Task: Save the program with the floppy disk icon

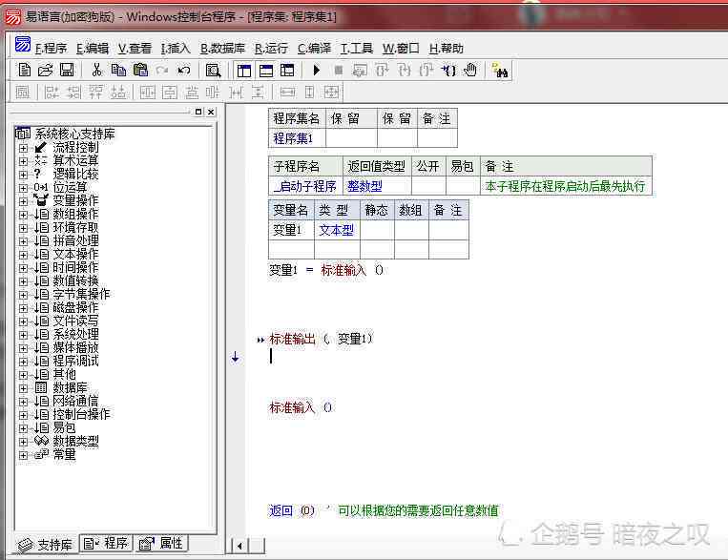Action: [67, 70]
